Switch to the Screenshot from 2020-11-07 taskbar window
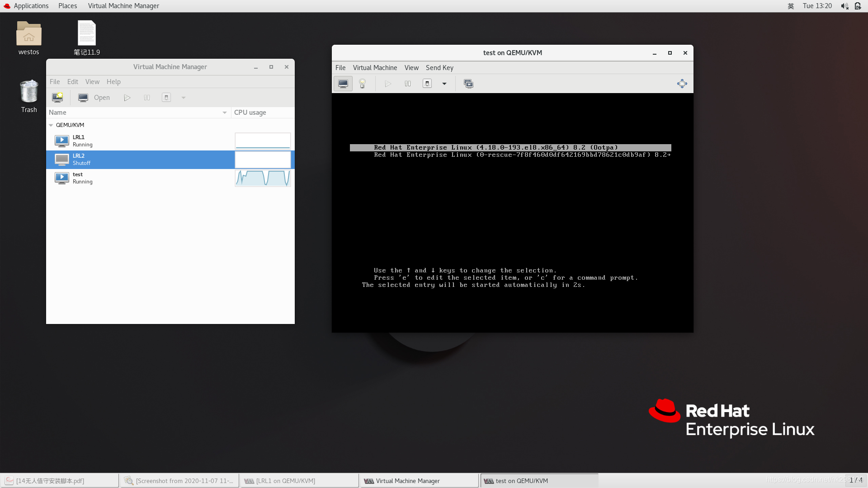This screenshot has height=488, width=868. point(180,481)
